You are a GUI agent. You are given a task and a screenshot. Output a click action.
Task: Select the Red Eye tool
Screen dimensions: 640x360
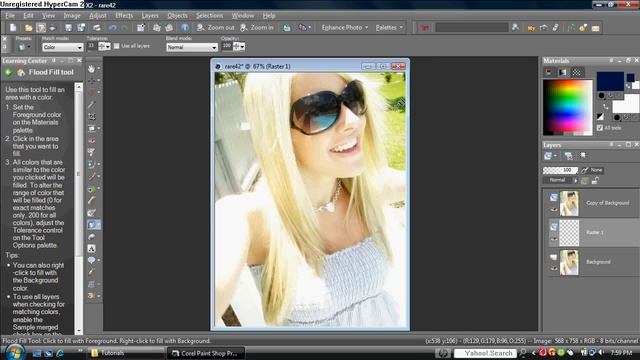coord(91,140)
